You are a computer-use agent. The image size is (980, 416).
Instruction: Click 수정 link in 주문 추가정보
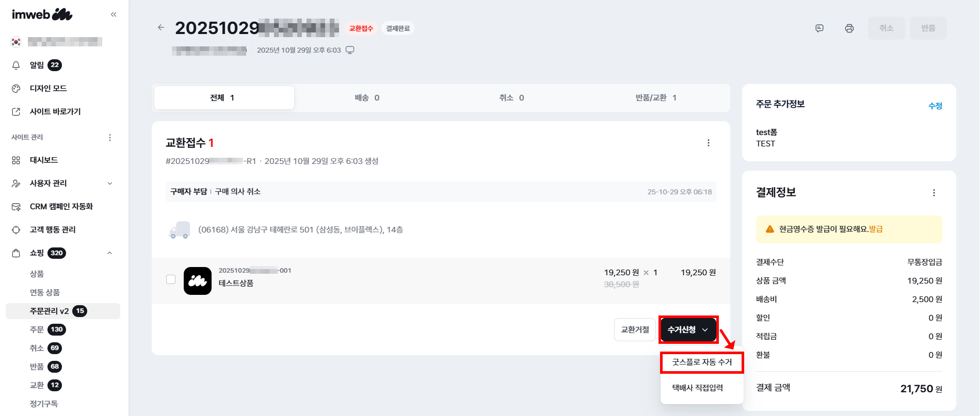click(x=935, y=106)
